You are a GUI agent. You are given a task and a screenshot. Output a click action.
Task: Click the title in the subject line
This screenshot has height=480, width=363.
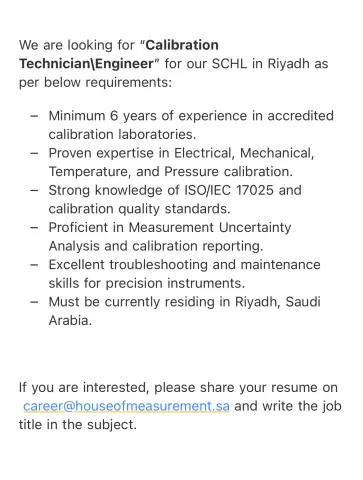[78, 425]
